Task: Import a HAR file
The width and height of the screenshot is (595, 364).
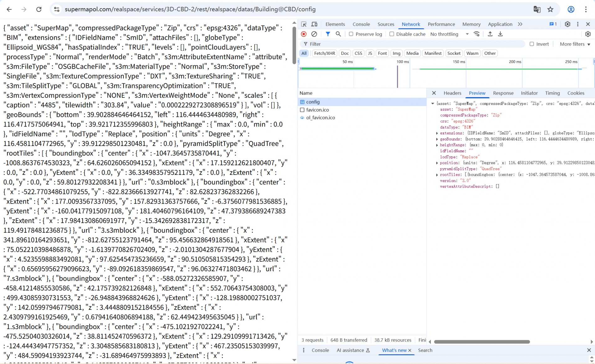Action: 490,34
